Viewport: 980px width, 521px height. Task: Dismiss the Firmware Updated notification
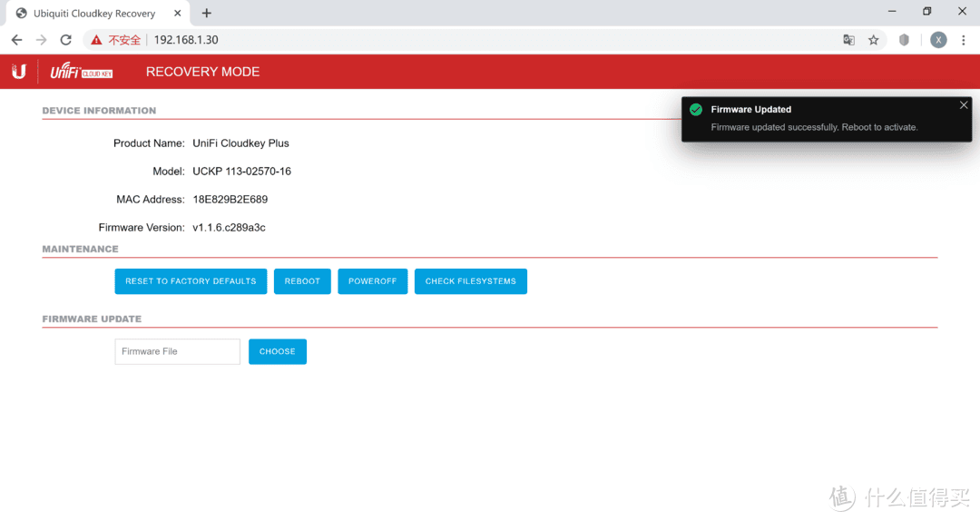pyautogui.click(x=963, y=105)
